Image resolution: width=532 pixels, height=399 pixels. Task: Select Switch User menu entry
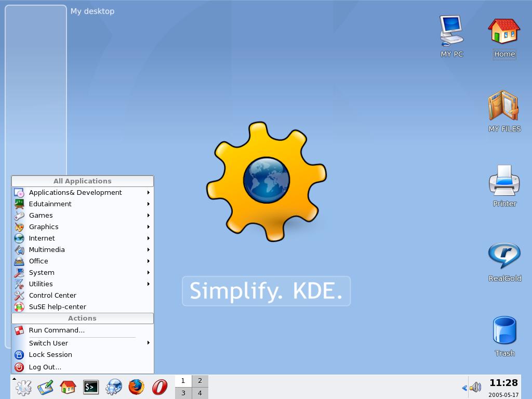click(x=83, y=343)
